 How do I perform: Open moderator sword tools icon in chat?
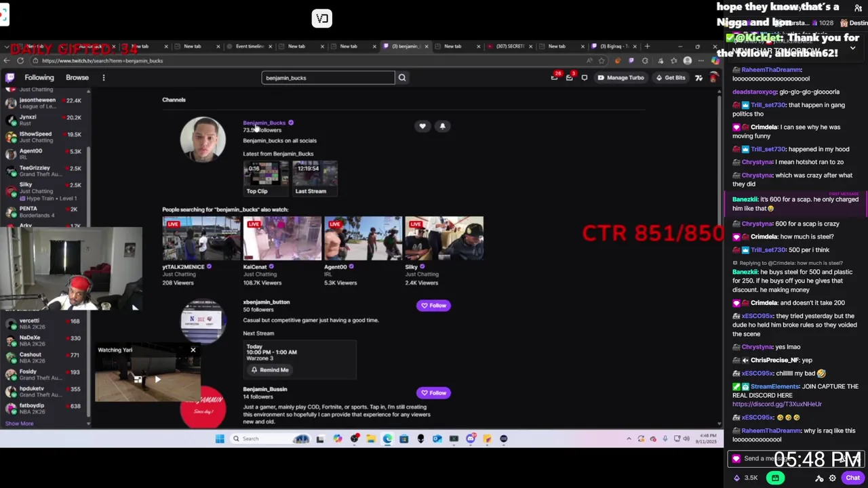[819, 479]
